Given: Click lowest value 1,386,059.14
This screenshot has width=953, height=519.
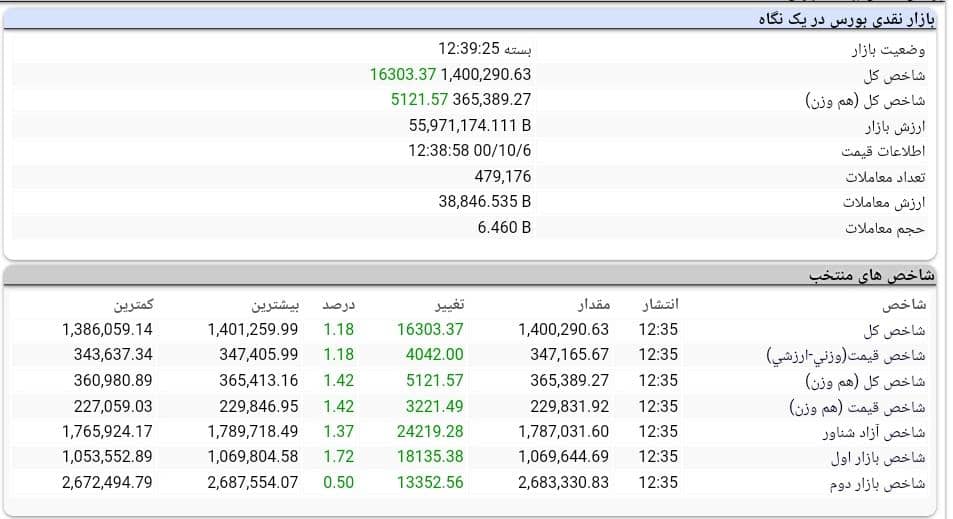Looking at the screenshot, I should click(x=107, y=329).
